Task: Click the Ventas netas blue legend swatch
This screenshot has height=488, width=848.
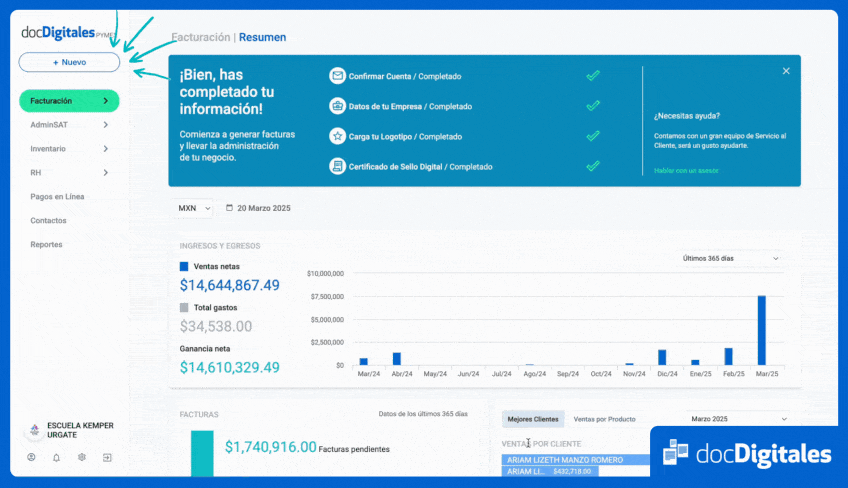Action: (x=184, y=266)
